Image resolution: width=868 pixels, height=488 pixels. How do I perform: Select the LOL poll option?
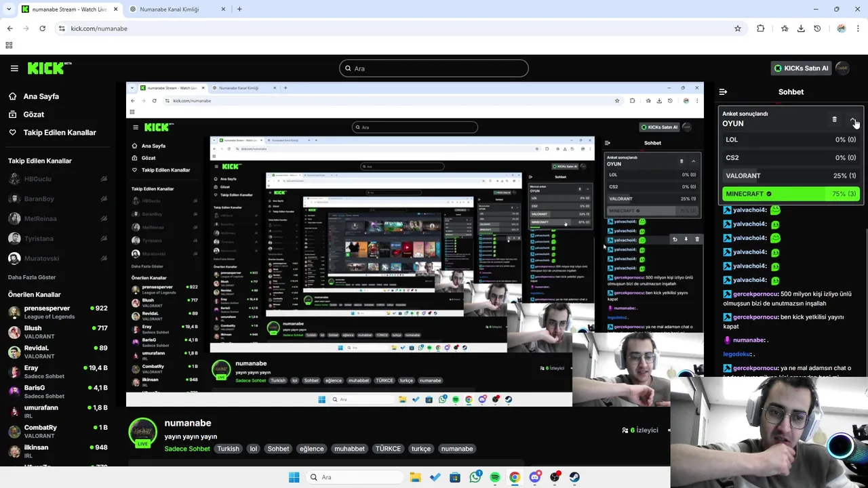click(791, 140)
